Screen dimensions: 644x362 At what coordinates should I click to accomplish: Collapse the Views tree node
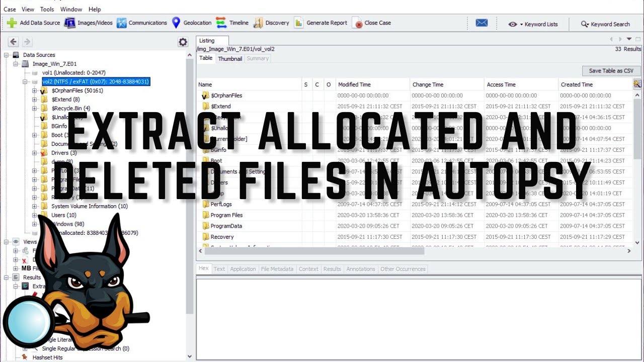pyautogui.click(x=6, y=242)
